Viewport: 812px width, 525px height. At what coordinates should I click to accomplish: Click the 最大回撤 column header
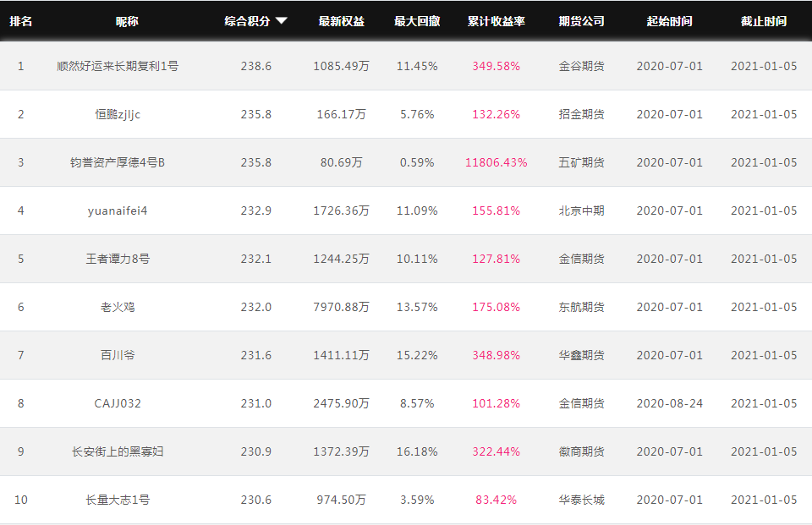pos(417,21)
